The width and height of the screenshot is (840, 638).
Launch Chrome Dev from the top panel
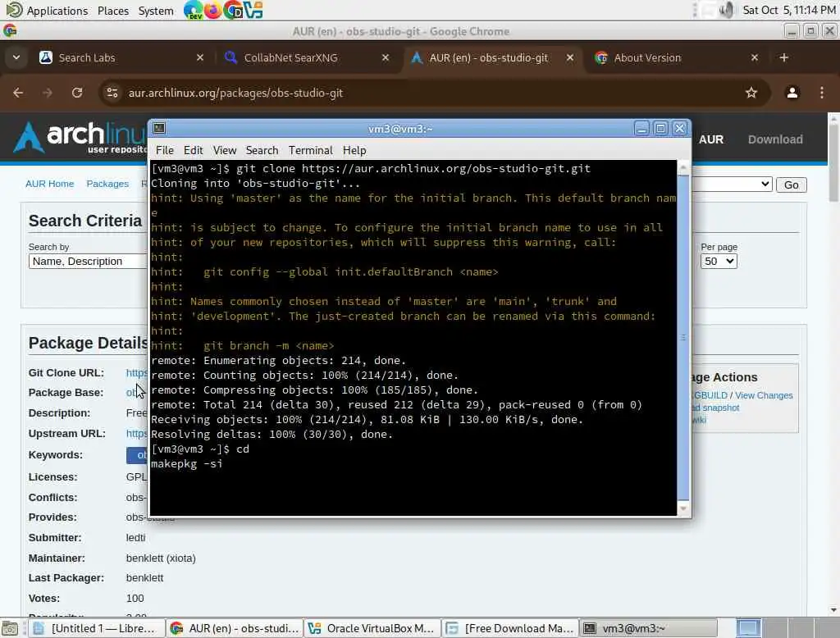[x=233, y=10]
